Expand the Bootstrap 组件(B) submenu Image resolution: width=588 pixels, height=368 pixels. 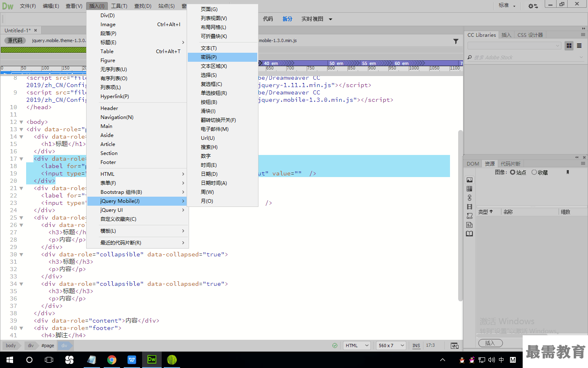click(137, 192)
